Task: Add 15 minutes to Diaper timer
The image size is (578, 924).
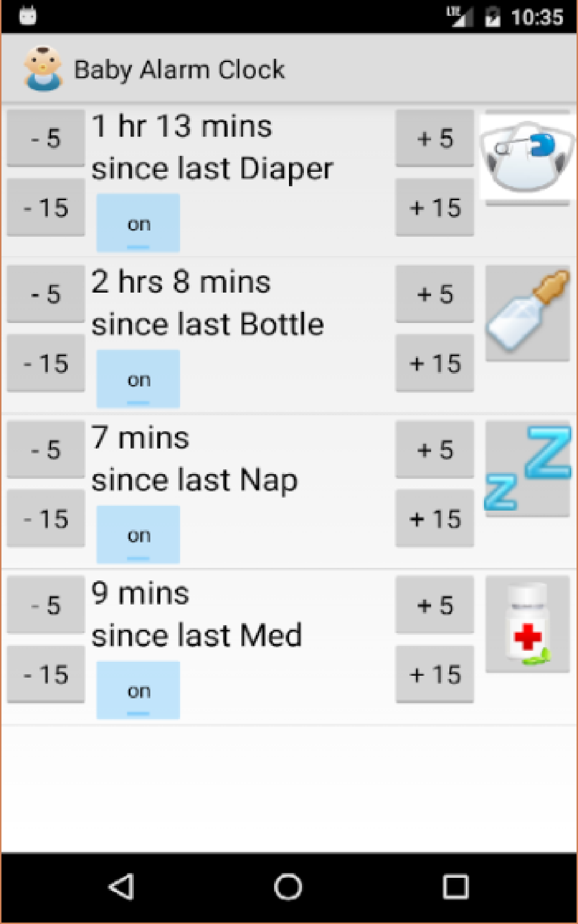Action: pos(435,207)
